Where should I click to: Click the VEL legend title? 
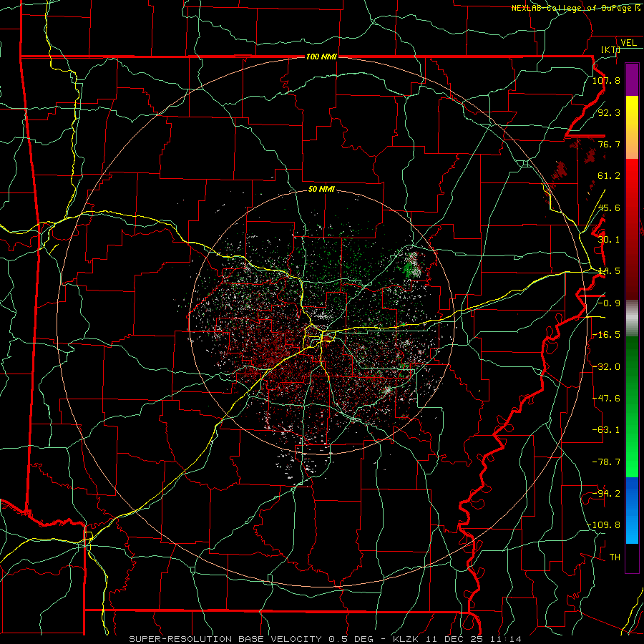coord(628,43)
